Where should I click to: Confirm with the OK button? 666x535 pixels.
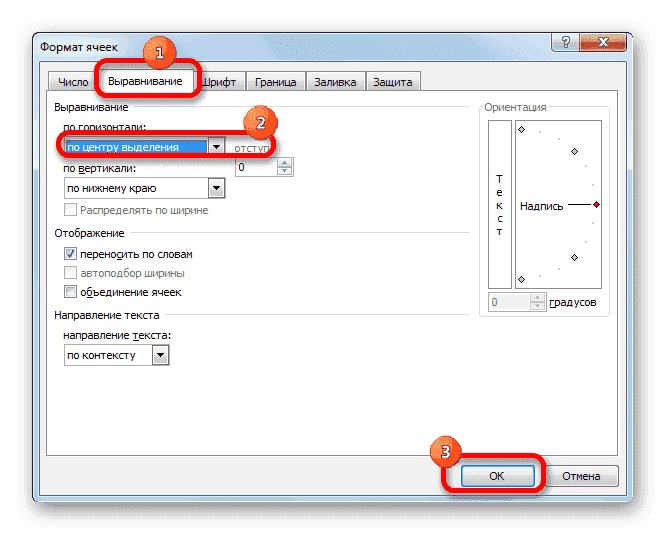coord(497,476)
